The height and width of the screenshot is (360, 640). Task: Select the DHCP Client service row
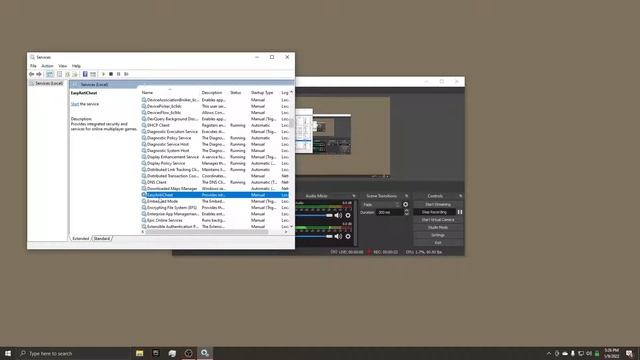(x=215, y=125)
